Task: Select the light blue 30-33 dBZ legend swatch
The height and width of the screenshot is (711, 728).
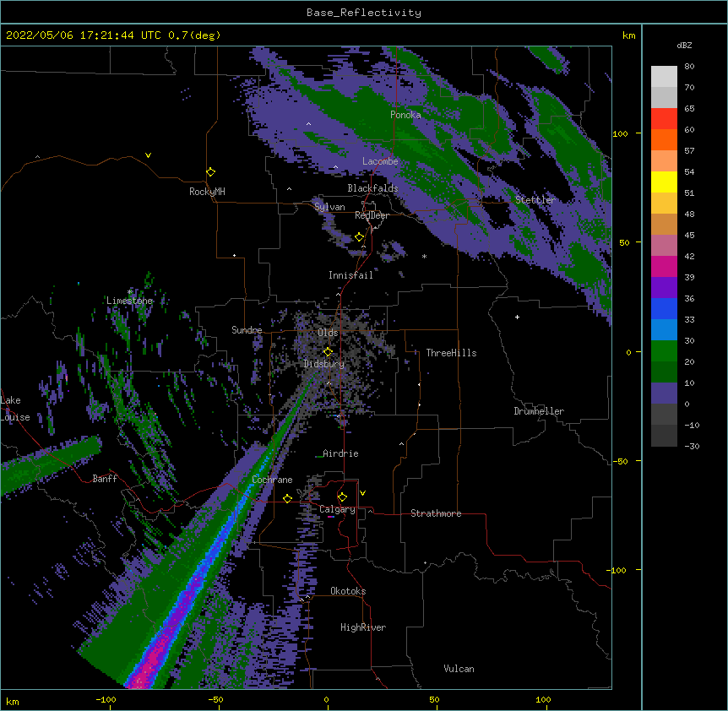Action: pos(664,330)
